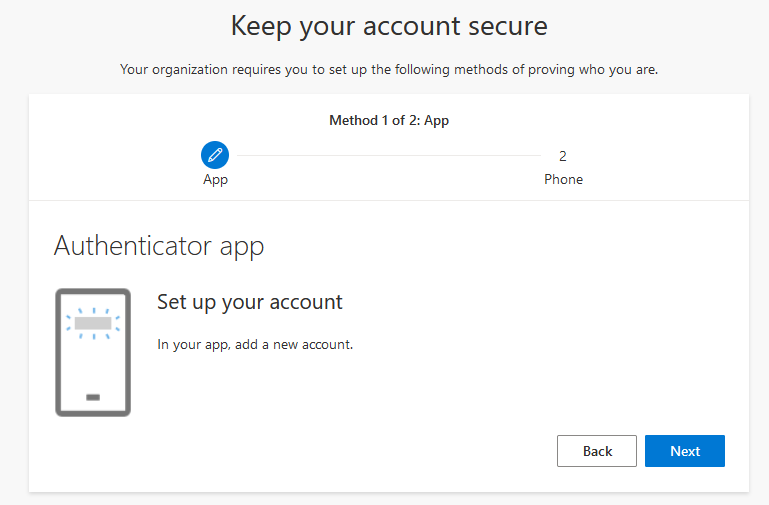Viewport: 769px width, 505px height.
Task: Click the 'Keep your account secure' title
Action: click(x=389, y=26)
